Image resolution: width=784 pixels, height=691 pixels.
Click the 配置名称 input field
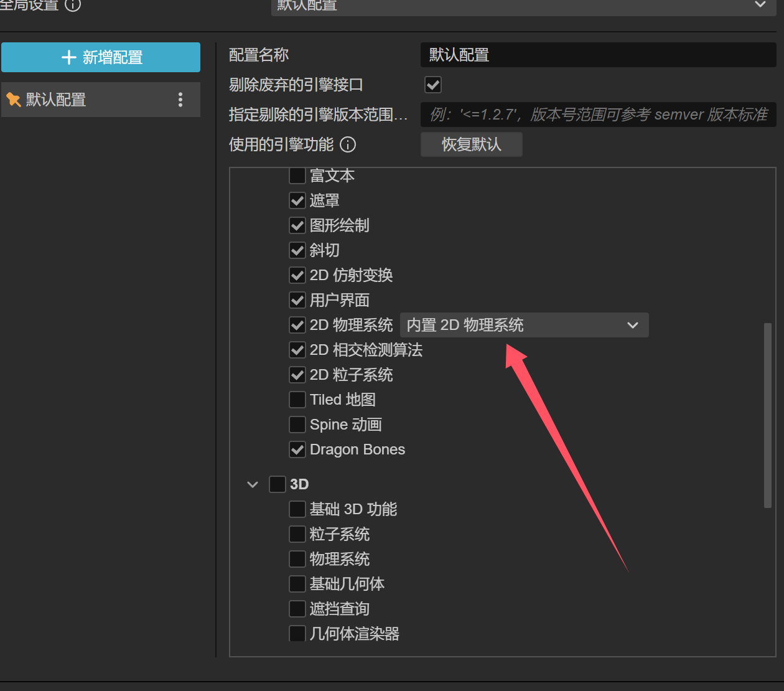pos(598,55)
